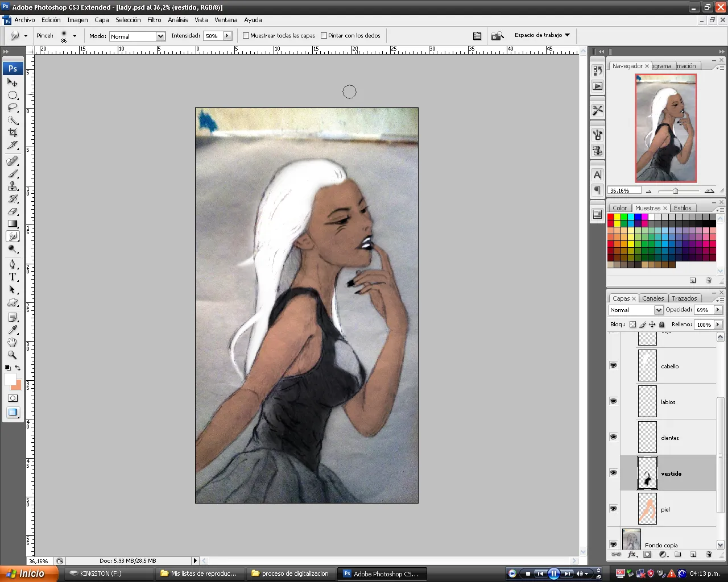Open layer blend mode Normal dropdown
Image resolution: width=728 pixels, height=582 pixels.
coord(636,310)
